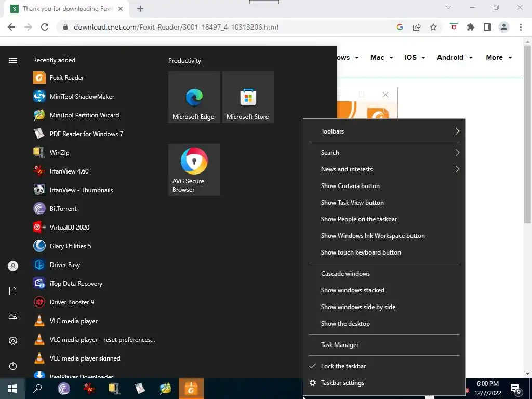The image size is (532, 399).
Task: Open Chrome extensions puzzle icon
Action: [x=471, y=27]
